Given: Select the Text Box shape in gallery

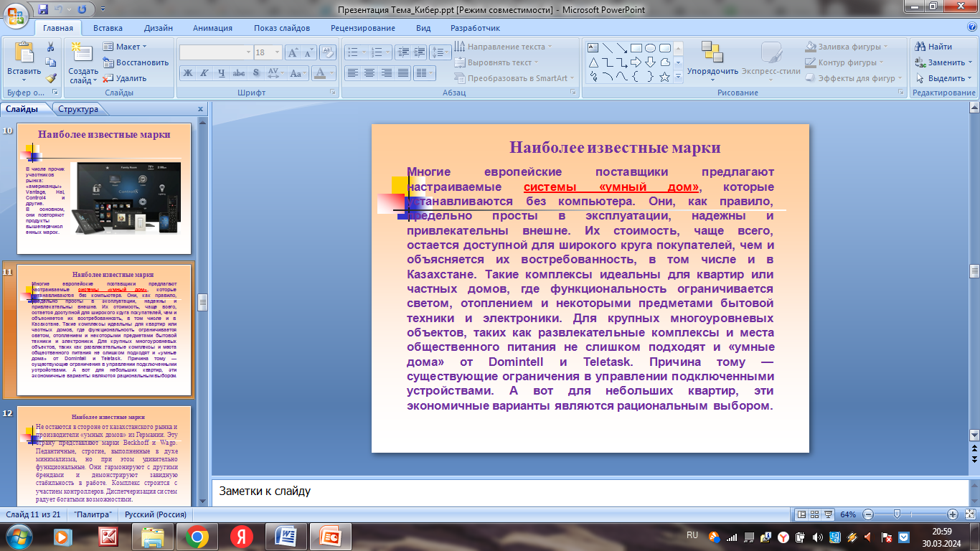Looking at the screenshot, I should click(593, 48).
